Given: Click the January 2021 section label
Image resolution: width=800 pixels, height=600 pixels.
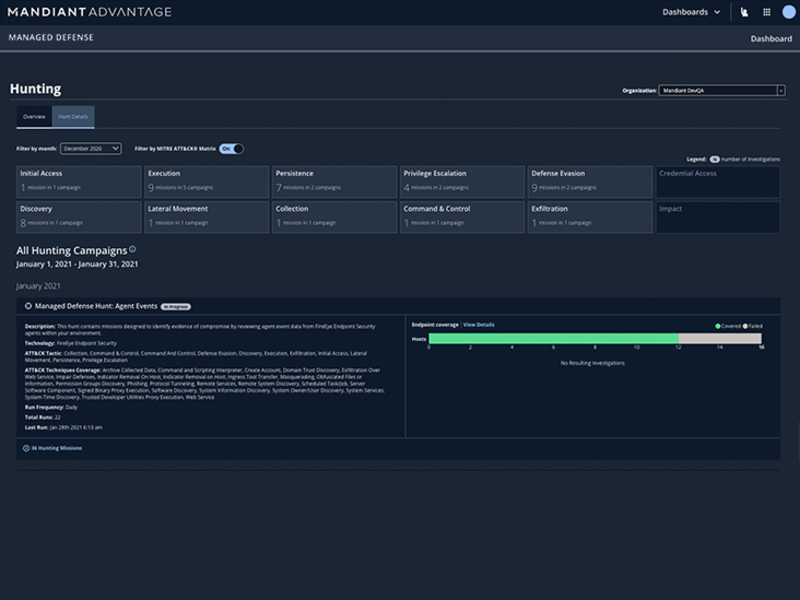Looking at the screenshot, I should [38, 286].
